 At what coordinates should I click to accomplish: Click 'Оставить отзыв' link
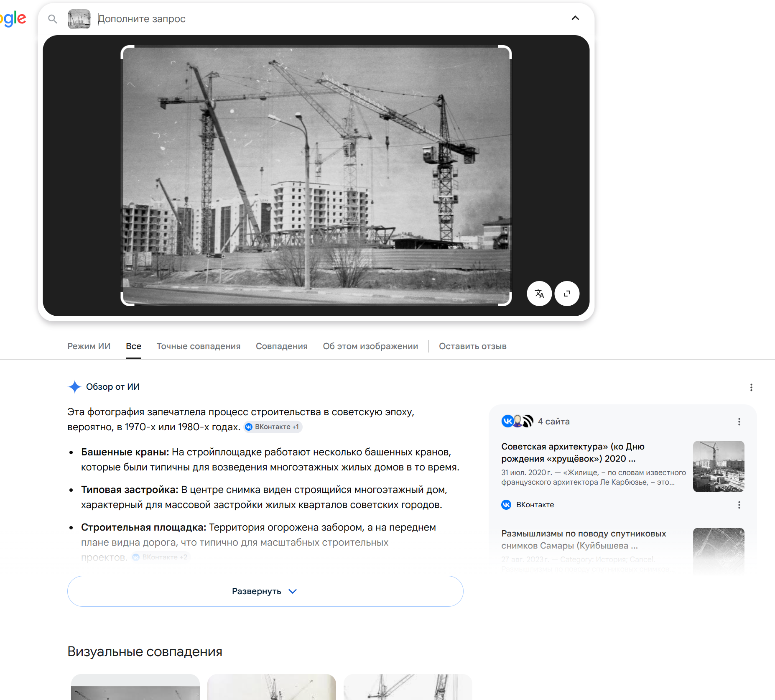click(x=473, y=346)
